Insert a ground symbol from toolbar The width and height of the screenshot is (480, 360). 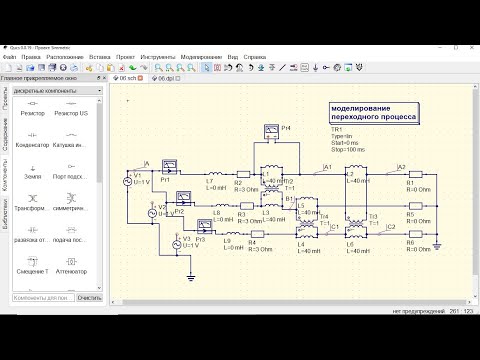(x=315, y=68)
